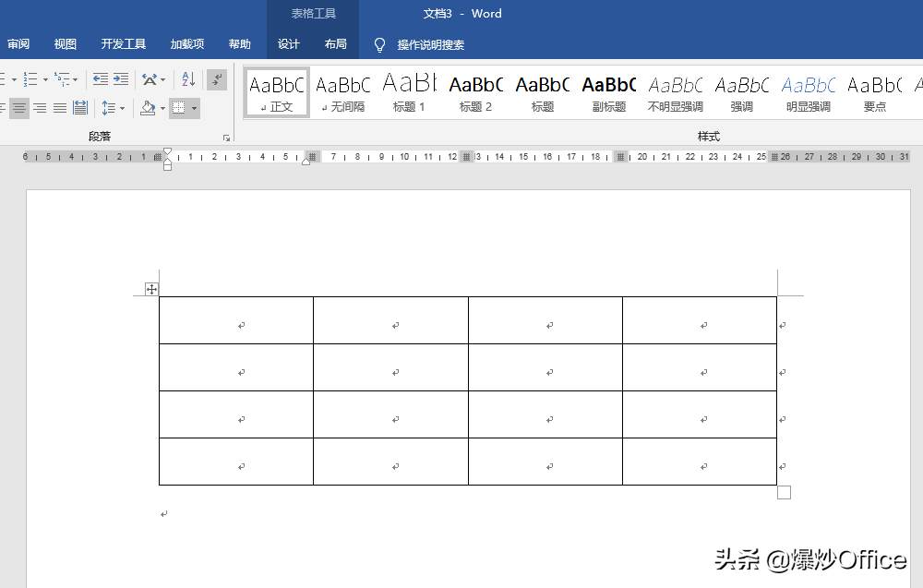Apply the 标题 style

(x=542, y=92)
